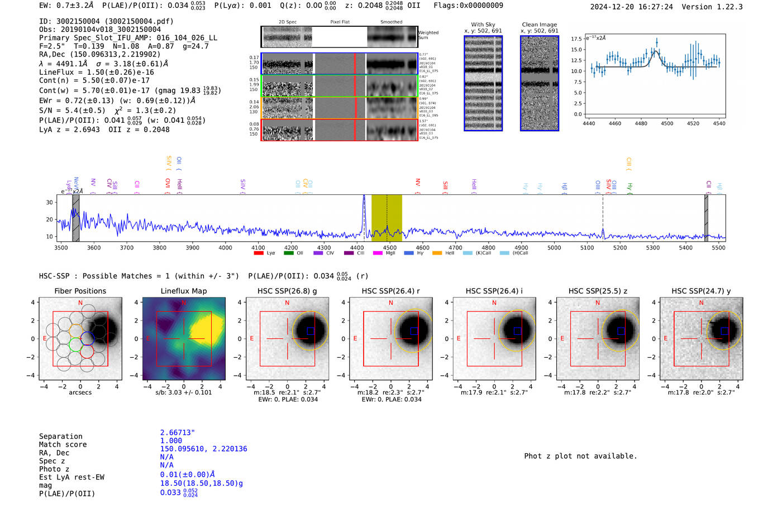Click the red Lyα legend swatch
Image resolution: width=782 pixels, height=532 pixels.
[x=259, y=253]
